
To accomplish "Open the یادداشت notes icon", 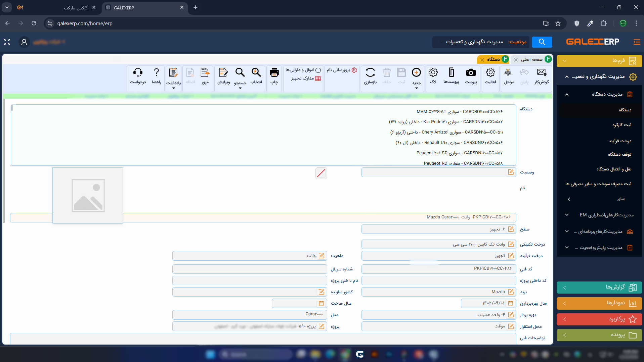I will click(173, 76).
